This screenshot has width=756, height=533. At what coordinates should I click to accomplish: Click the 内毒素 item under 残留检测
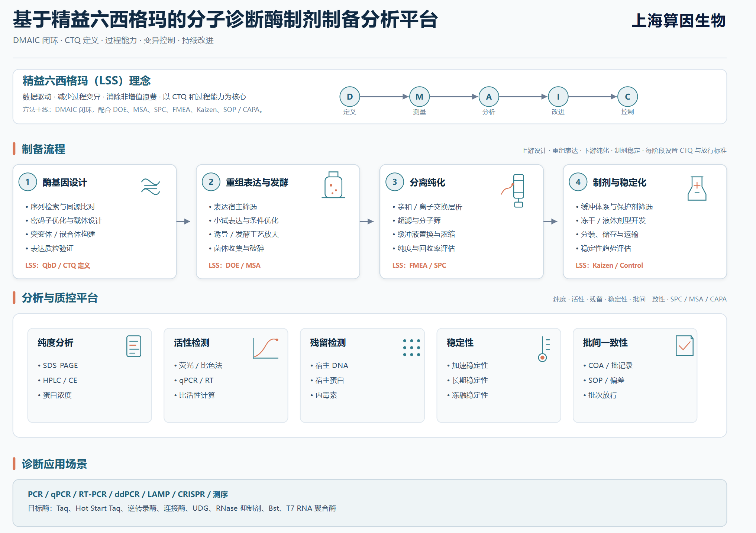pos(324,395)
